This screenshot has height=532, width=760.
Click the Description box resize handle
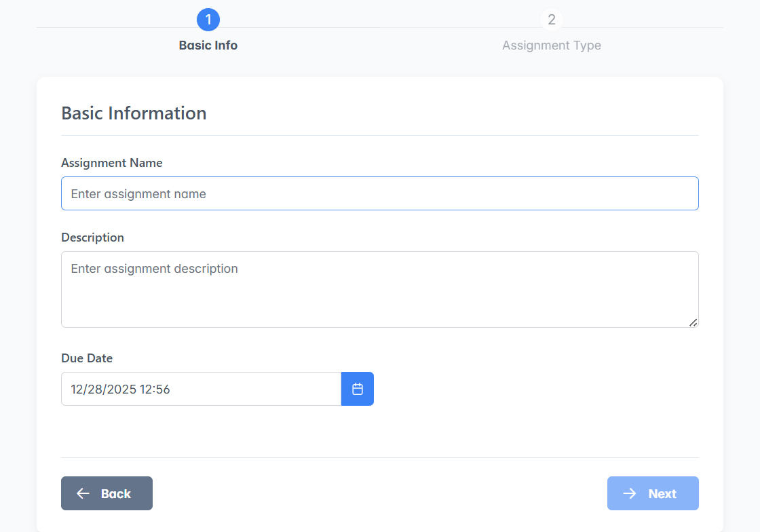[693, 322]
